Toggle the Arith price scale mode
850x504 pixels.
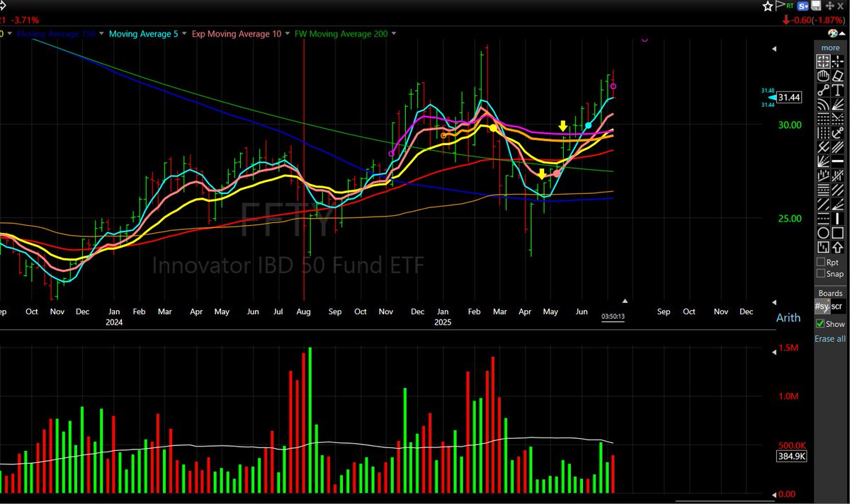(x=788, y=318)
